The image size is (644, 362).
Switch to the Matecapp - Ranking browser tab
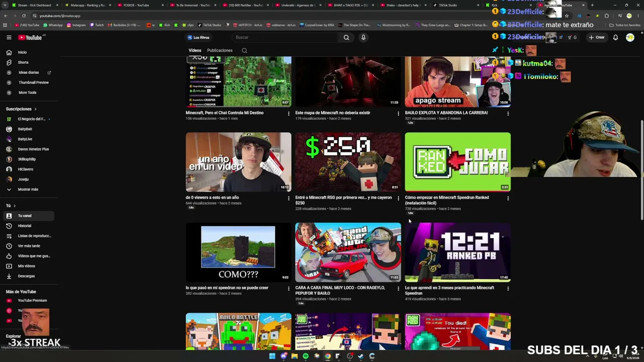coord(88,5)
